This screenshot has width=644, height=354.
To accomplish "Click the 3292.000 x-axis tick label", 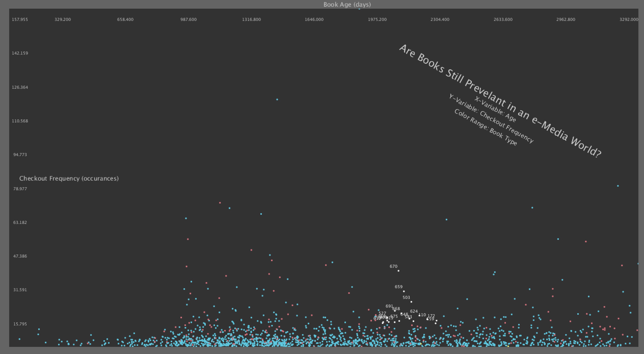I will pos(629,19).
